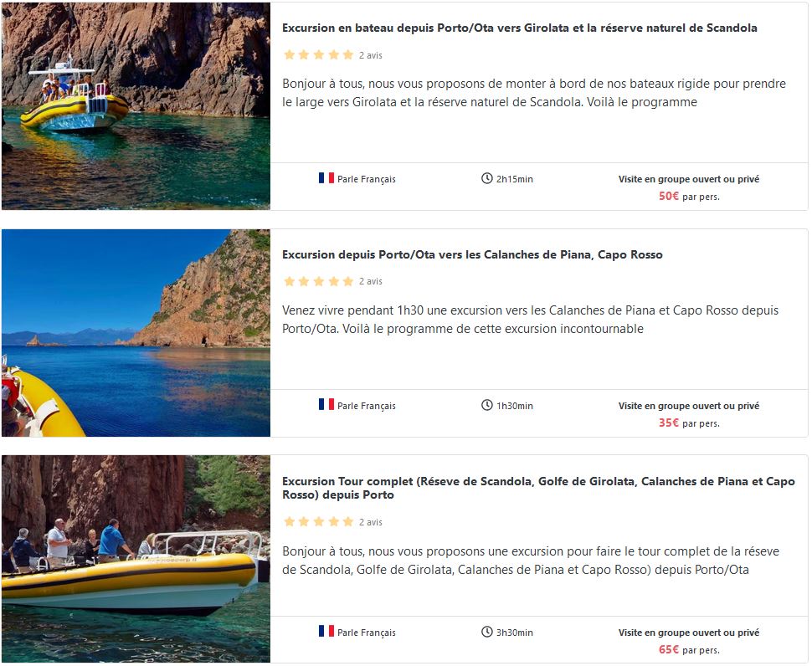The height and width of the screenshot is (666, 812).
Task: Click the 2 avis reviews on the Scandola card
Action: [x=370, y=55]
